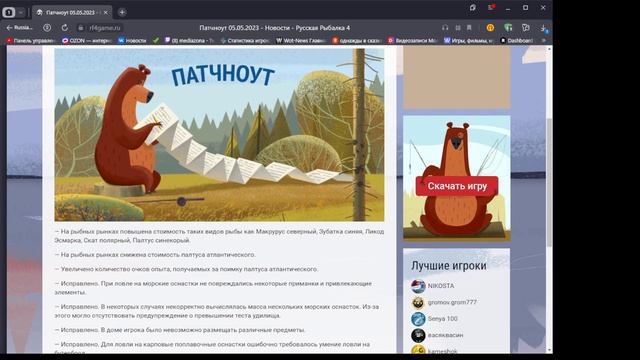
Task: Click the scrollbar down arrow
Action: coord(549,350)
